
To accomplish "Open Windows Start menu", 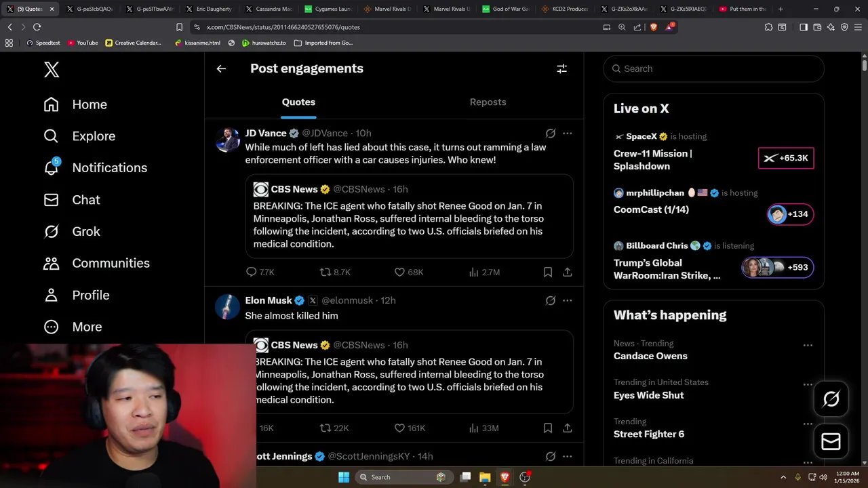I will pyautogui.click(x=344, y=477).
